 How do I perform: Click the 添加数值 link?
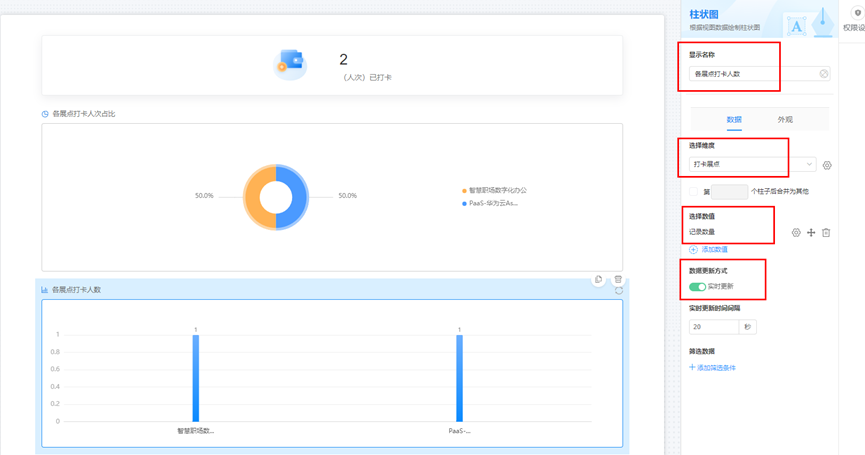coord(708,249)
